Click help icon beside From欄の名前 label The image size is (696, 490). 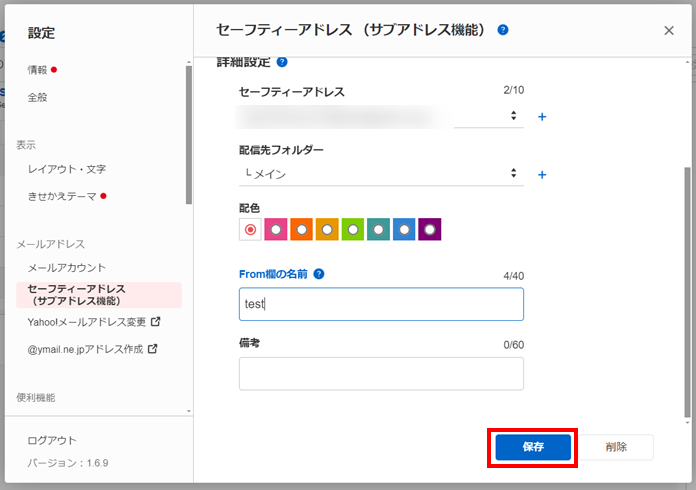(x=319, y=274)
